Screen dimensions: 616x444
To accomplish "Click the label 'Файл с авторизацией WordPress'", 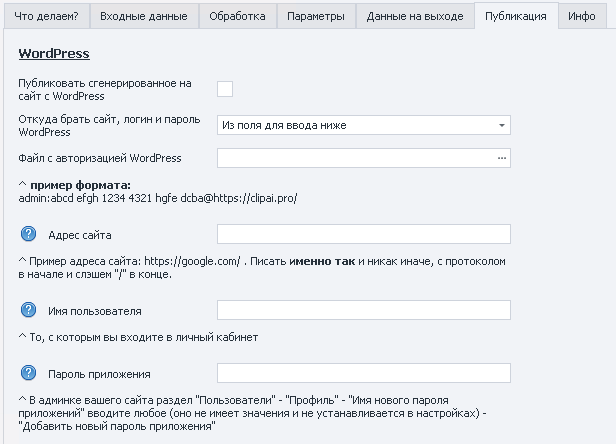I will pyautogui.click(x=100, y=158).
